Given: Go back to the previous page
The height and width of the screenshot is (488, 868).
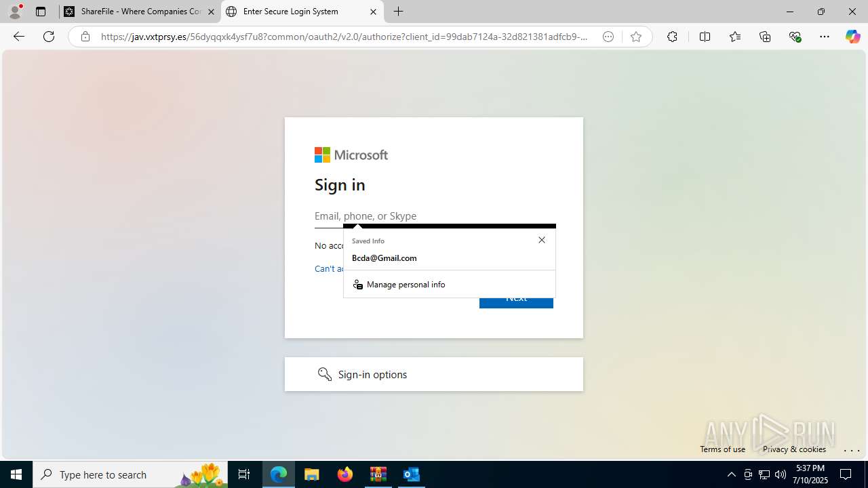Looking at the screenshot, I should point(19,37).
